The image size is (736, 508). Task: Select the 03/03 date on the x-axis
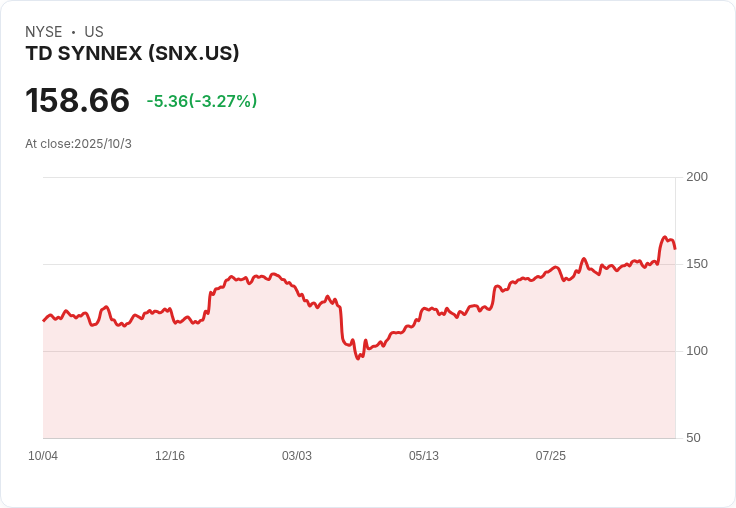click(x=297, y=456)
